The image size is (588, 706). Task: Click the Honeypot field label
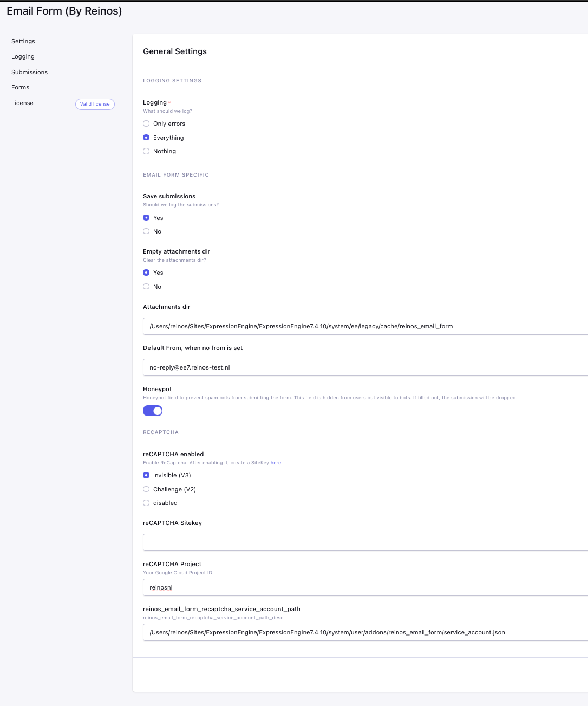tap(157, 389)
